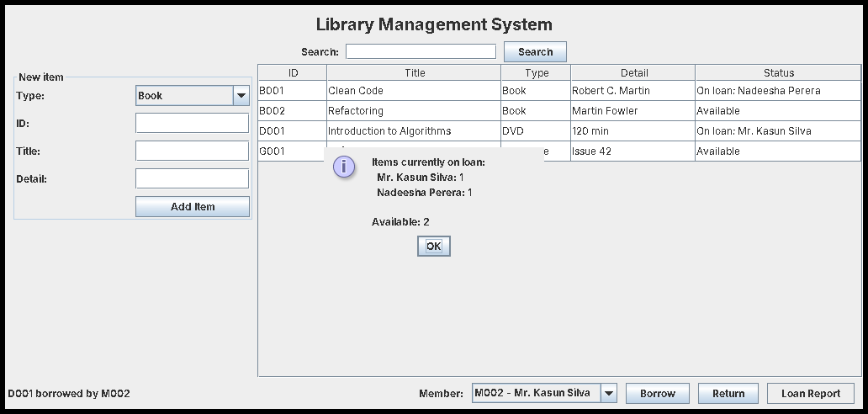Click the Title column header
Viewport: 868px width, 414px height.
[x=414, y=72]
